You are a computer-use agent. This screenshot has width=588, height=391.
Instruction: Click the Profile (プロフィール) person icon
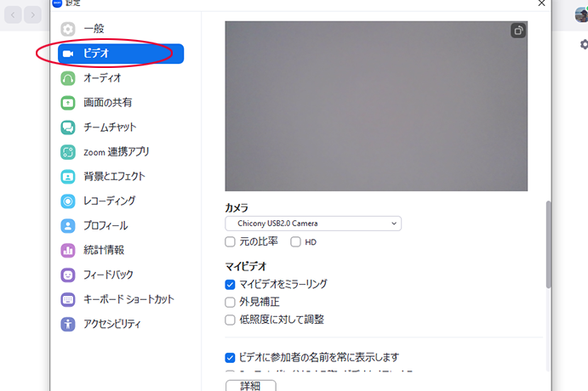click(68, 226)
